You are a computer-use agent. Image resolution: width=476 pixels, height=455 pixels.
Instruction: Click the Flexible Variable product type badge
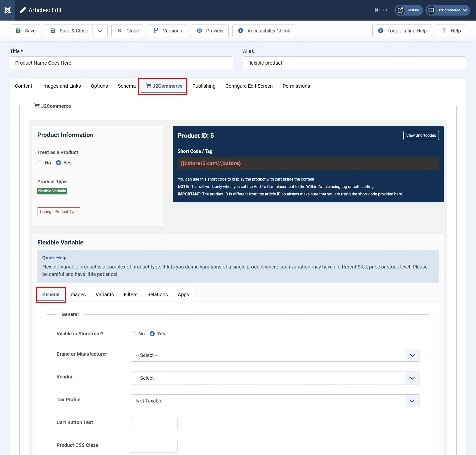52,191
